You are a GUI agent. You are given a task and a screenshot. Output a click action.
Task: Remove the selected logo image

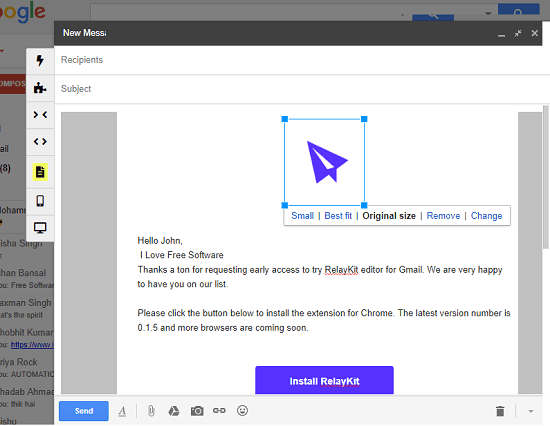(443, 216)
